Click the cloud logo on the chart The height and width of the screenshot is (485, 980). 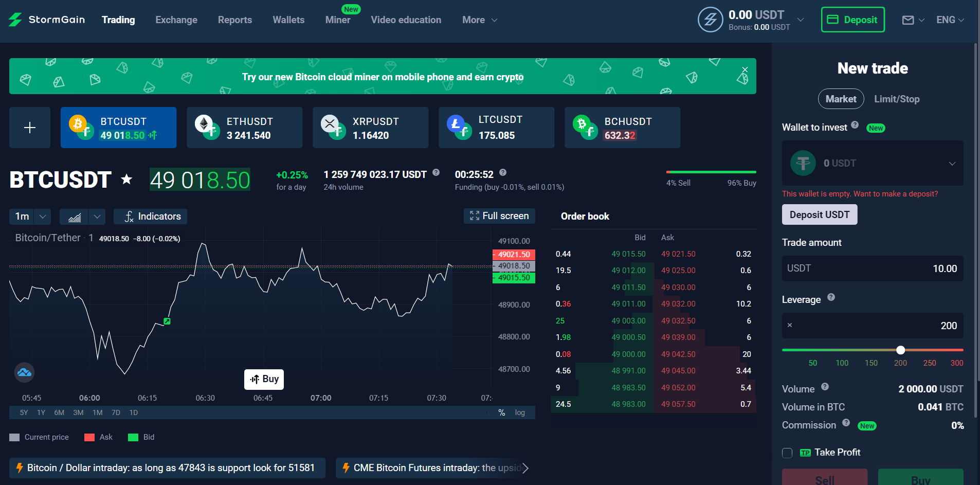point(24,372)
